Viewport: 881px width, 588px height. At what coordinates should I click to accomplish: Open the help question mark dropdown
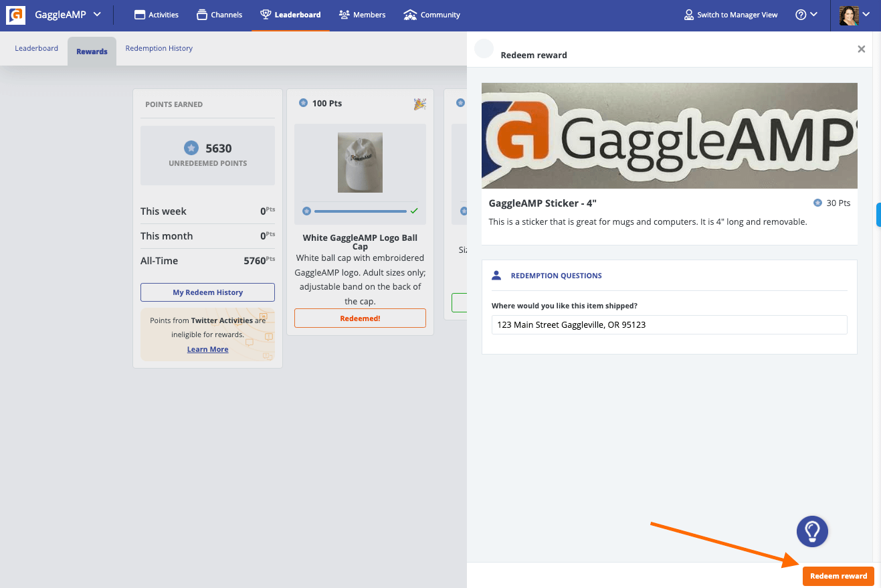[806, 15]
